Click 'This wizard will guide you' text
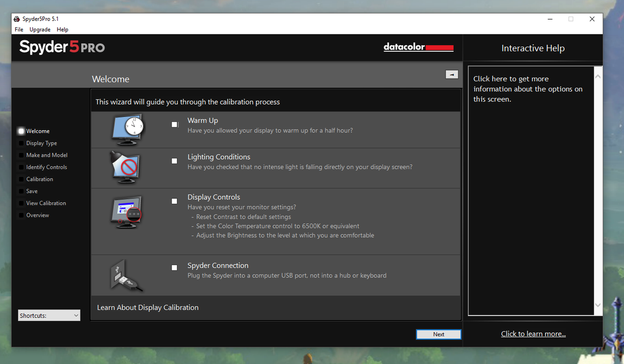 click(x=188, y=102)
